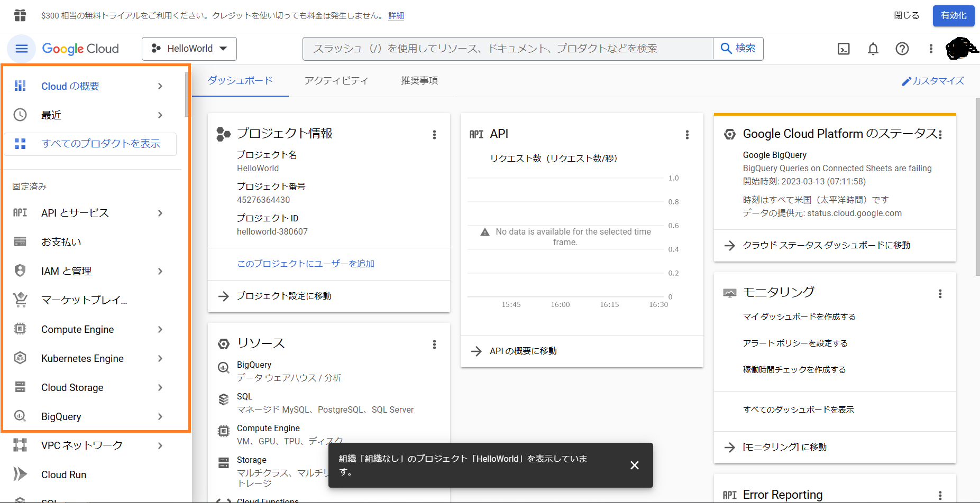Click the Cloud Run sidebar icon
The height and width of the screenshot is (503, 980).
pyautogui.click(x=20, y=474)
